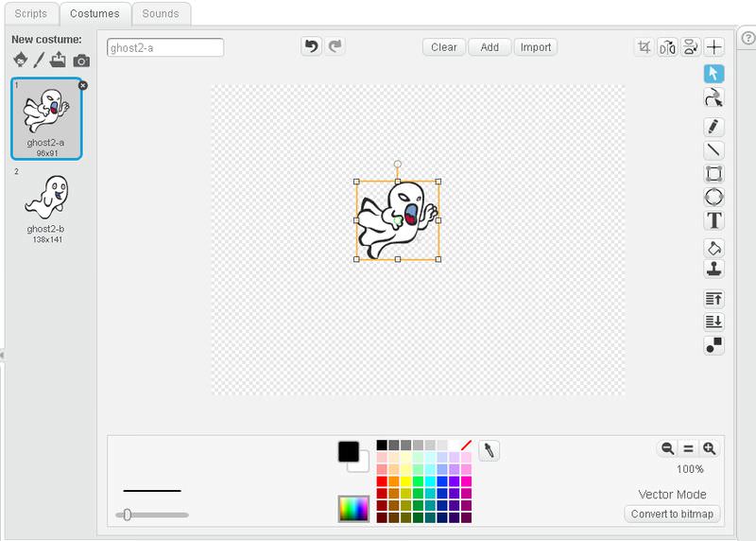Choose the Rectangle tool

click(x=713, y=173)
